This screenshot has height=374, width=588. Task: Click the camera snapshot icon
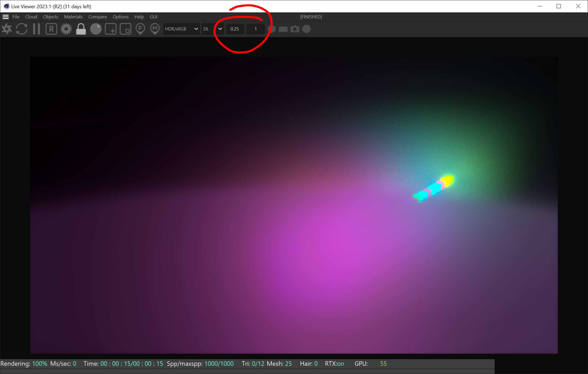[x=295, y=29]
